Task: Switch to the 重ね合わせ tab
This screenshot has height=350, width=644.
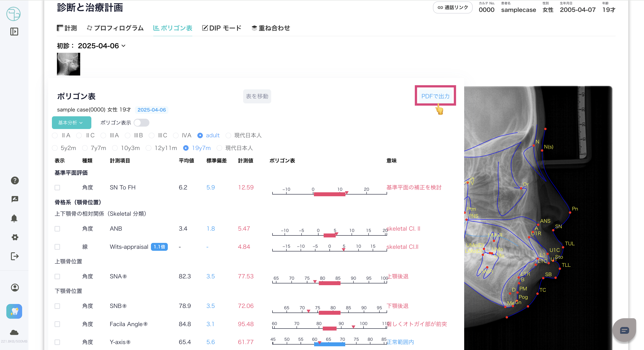Action: (271, 28)
